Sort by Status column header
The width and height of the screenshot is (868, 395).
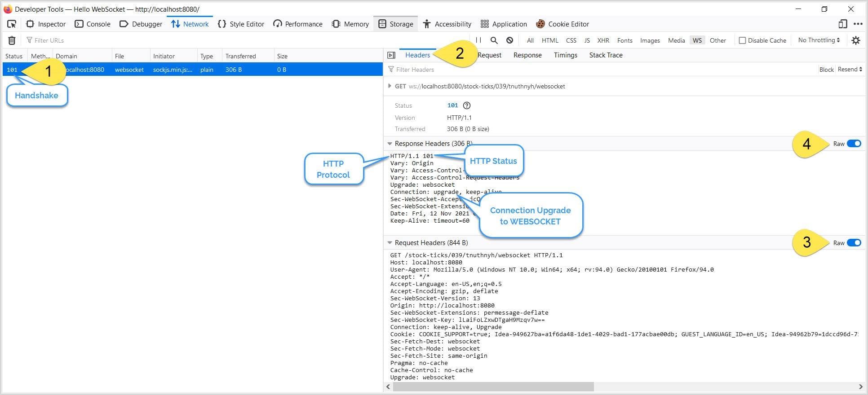tap(14, 56)
